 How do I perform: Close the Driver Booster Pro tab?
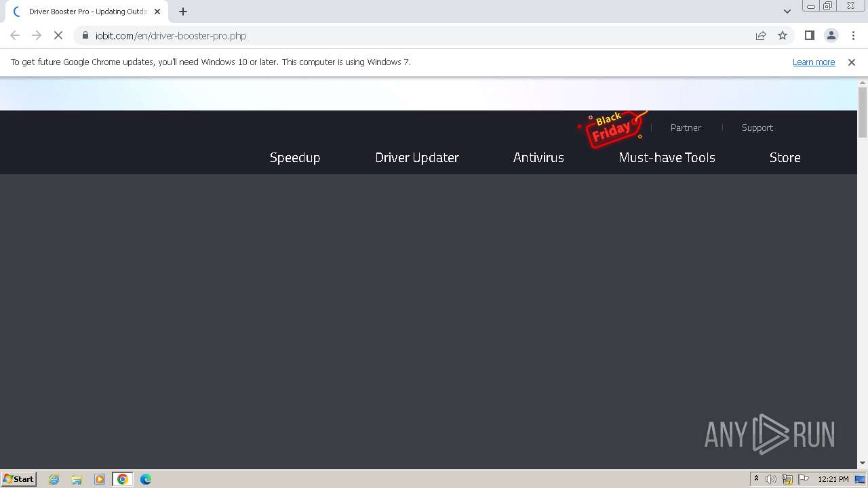(x=157, y=12)
